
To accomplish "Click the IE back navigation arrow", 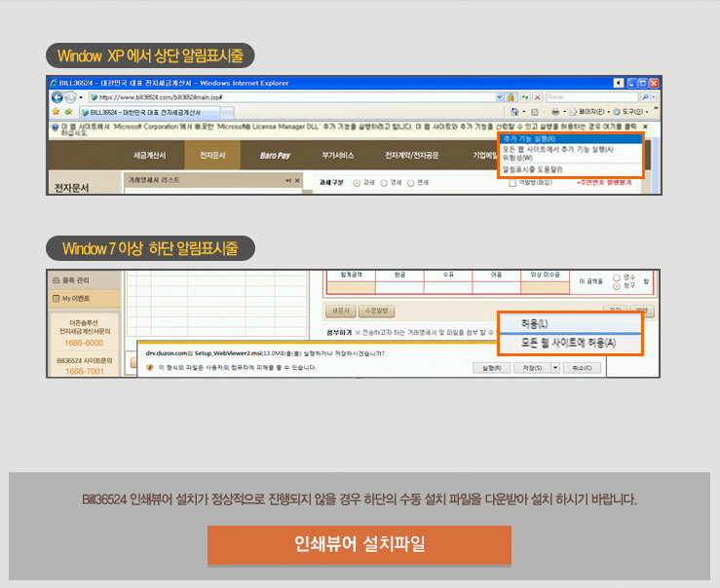I will 56,97.
